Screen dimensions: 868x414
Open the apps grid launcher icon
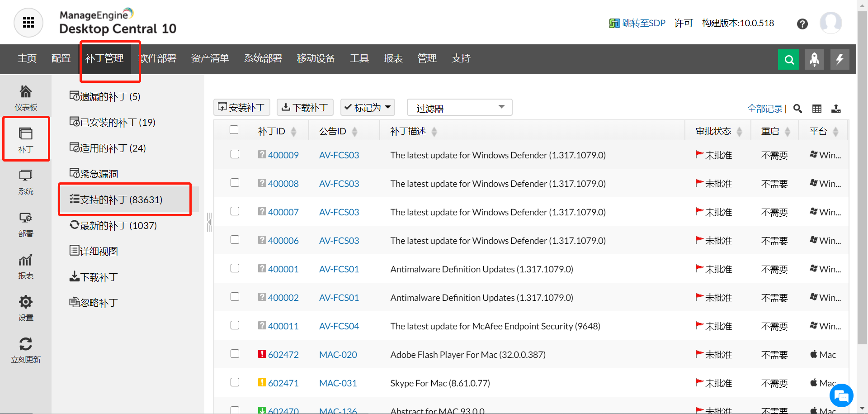28,22
